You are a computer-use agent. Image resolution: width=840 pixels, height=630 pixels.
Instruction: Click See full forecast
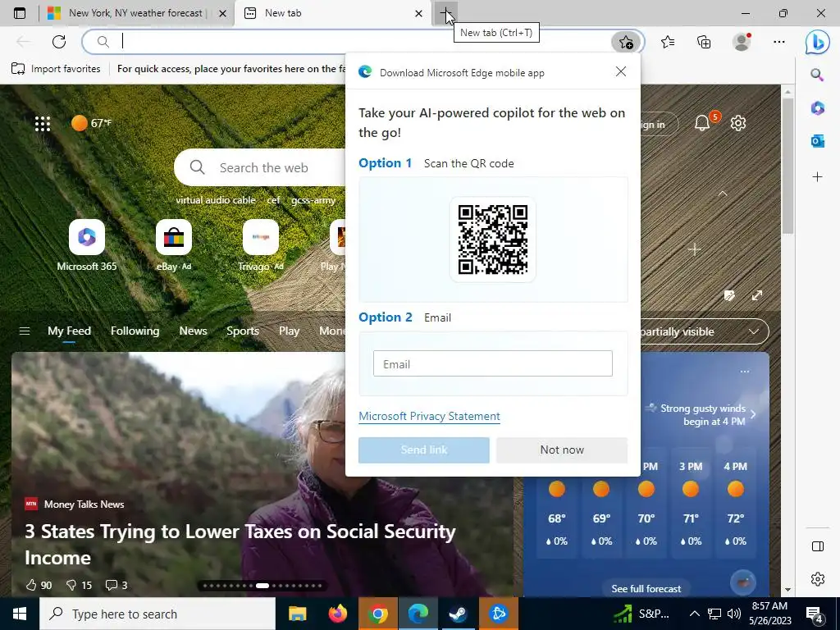pyautogui.click(x=646, y=589)
